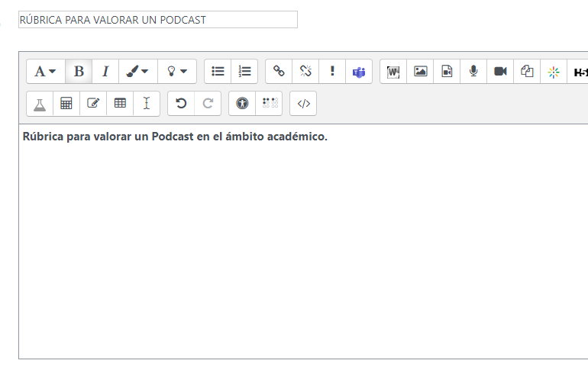Run the accessibility checker
The image size is (588, 370).
click(x=242, y=103)
